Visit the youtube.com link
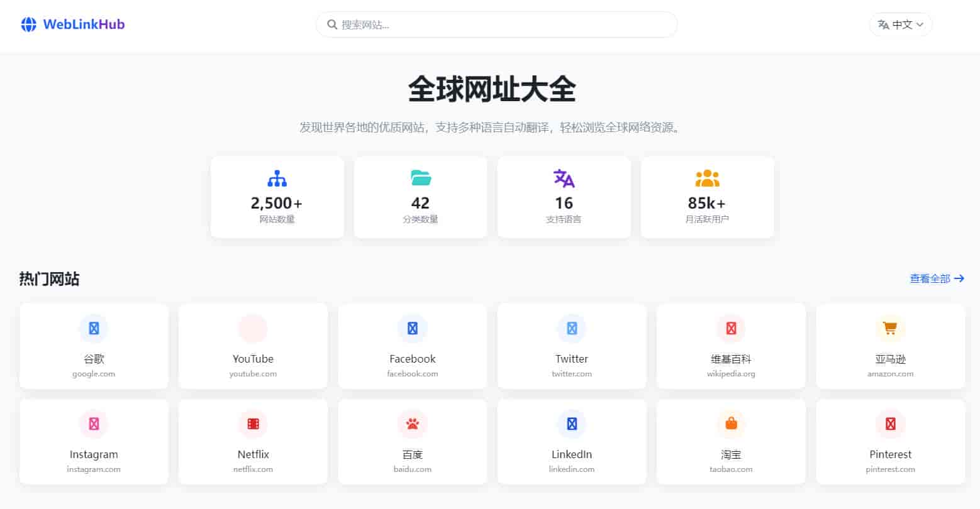This screenshot has height=509, width=980. 253,374
